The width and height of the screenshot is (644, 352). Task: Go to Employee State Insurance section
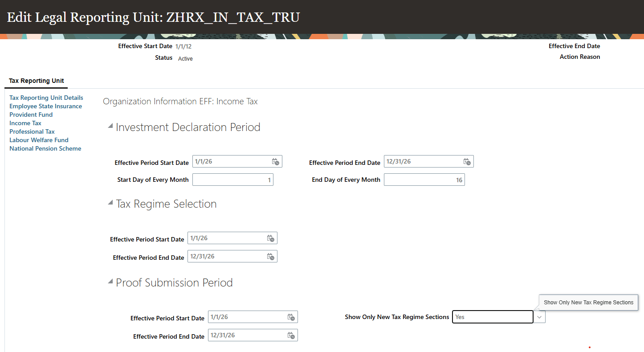click(46, 106)
